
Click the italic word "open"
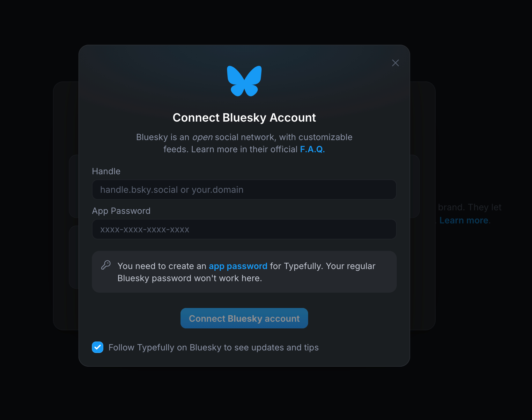coord(202,137)
